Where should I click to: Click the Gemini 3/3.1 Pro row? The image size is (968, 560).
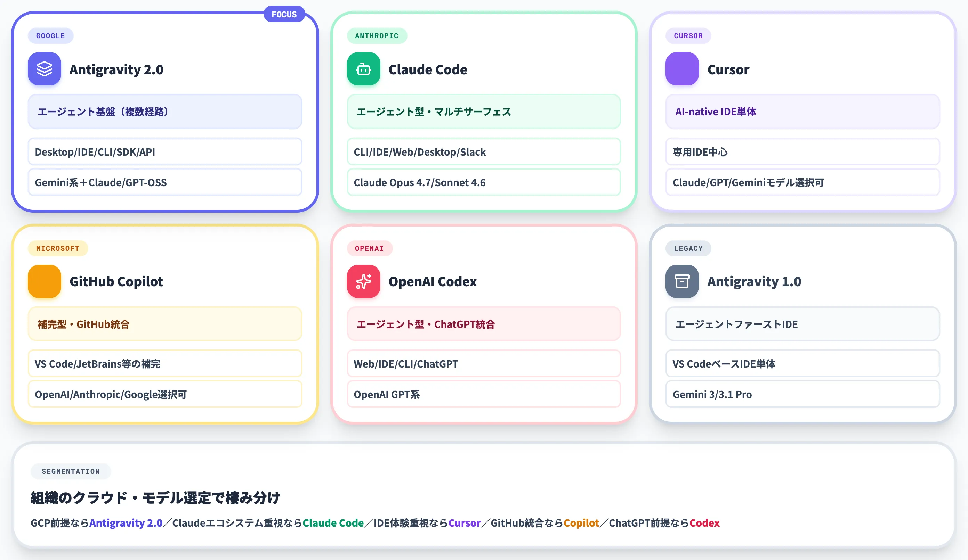coord(803,394)
